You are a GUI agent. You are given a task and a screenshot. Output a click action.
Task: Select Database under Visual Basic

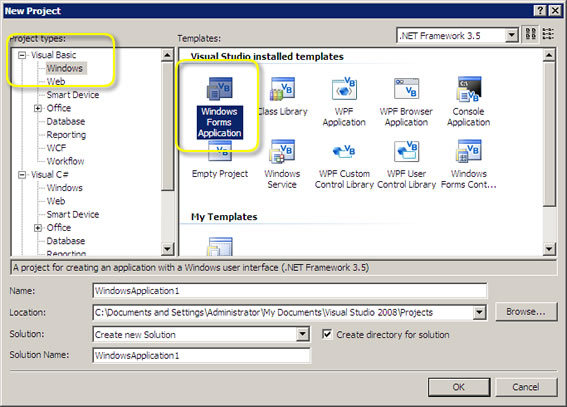pos(65,121)
